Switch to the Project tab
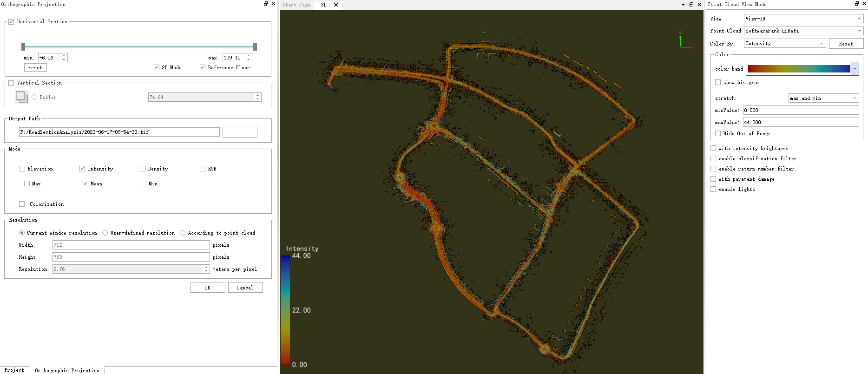The width and height of the screenshot is (868, 374). pos(14,370)
